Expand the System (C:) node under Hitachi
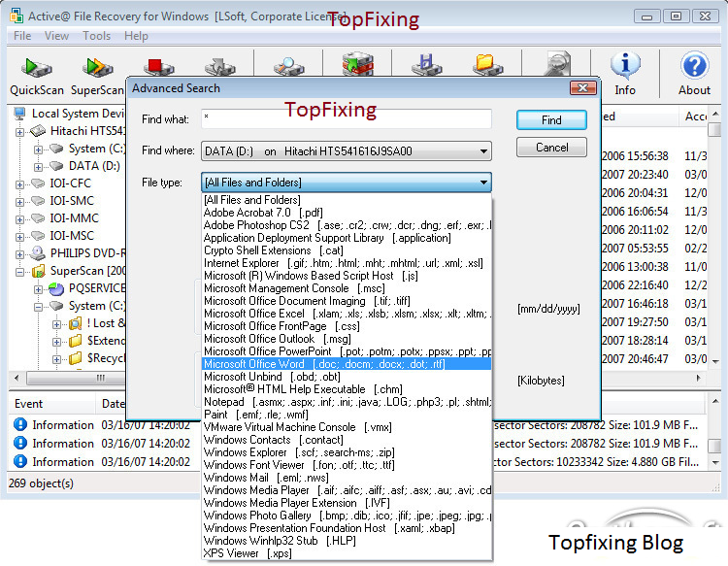Image resolution: width=728 pixels, height=566 pixels. (x=38, y=150)
